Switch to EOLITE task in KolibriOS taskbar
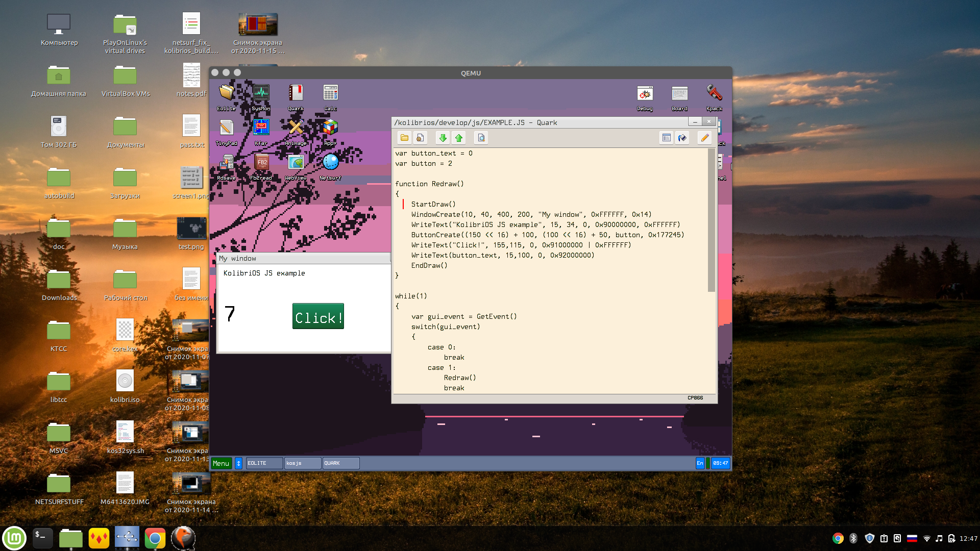Screen dimensions: 980x551 [x=264, y=463]
